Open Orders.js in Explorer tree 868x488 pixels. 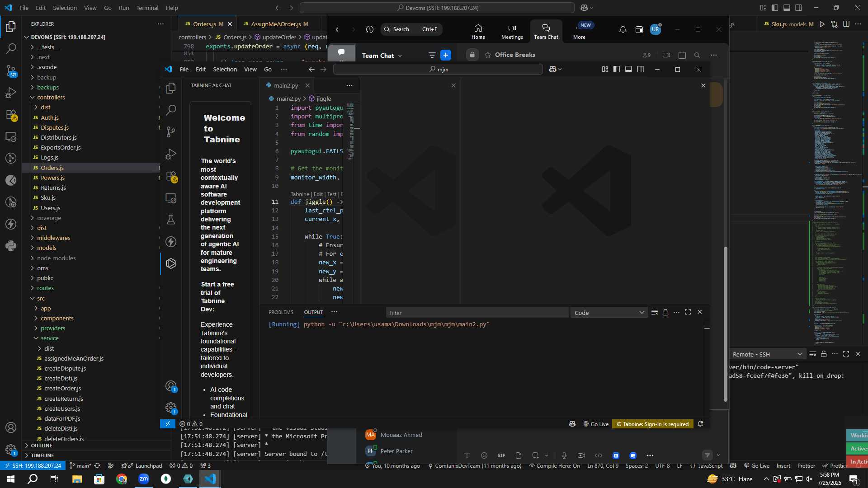point(52,168)
